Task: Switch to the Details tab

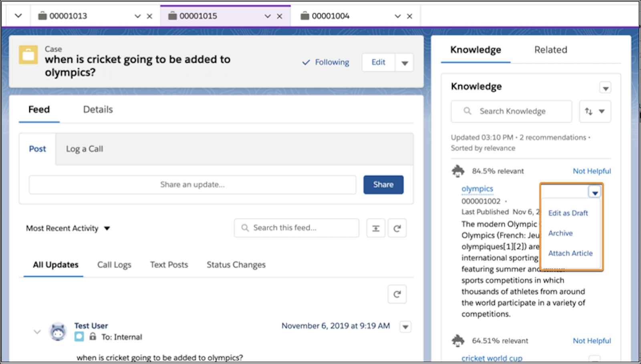Action: [98, 109]
